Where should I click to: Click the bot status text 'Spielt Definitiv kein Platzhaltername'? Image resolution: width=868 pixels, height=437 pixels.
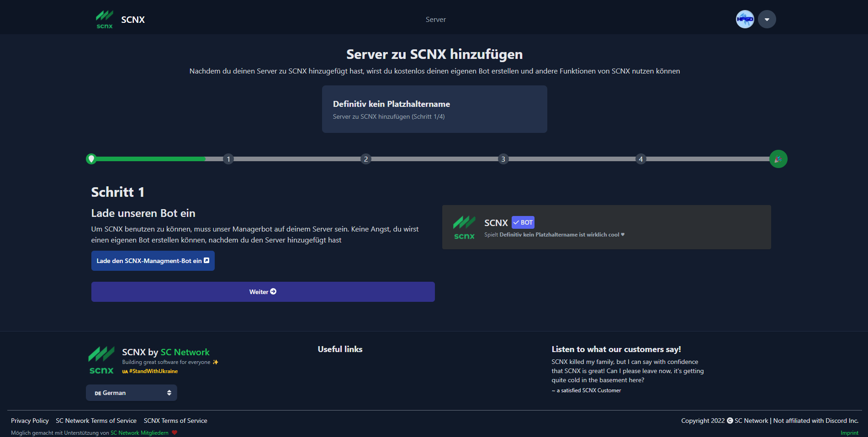coord(554,235)
